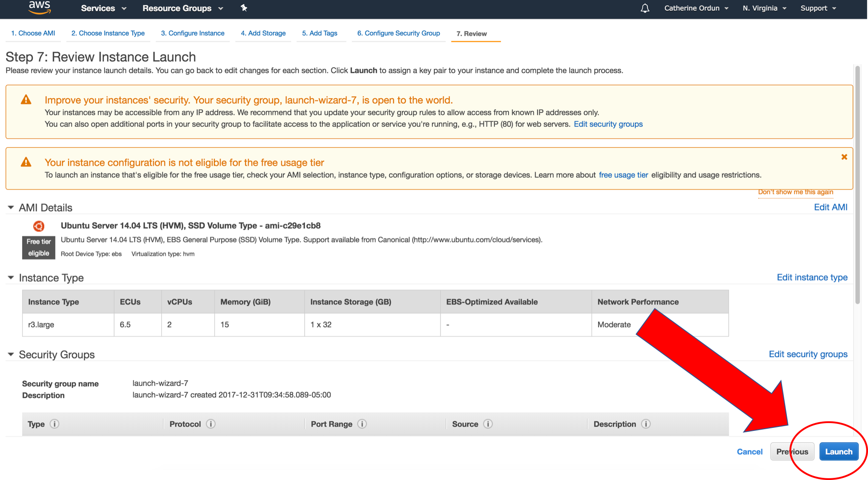Switch to 6. Configure Security Group tab
This screenshot has width=868, height=480.
(x=398, y=33)
